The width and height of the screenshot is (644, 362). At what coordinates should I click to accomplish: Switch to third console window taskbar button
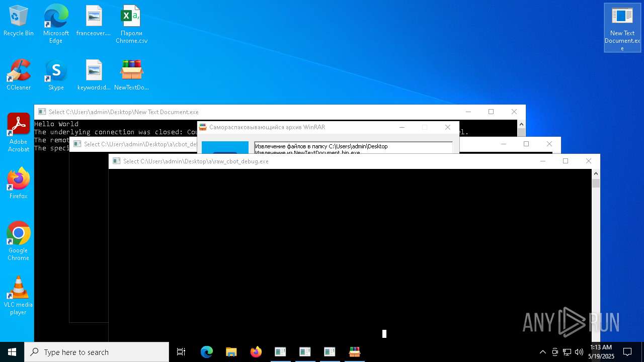(330, 352)
